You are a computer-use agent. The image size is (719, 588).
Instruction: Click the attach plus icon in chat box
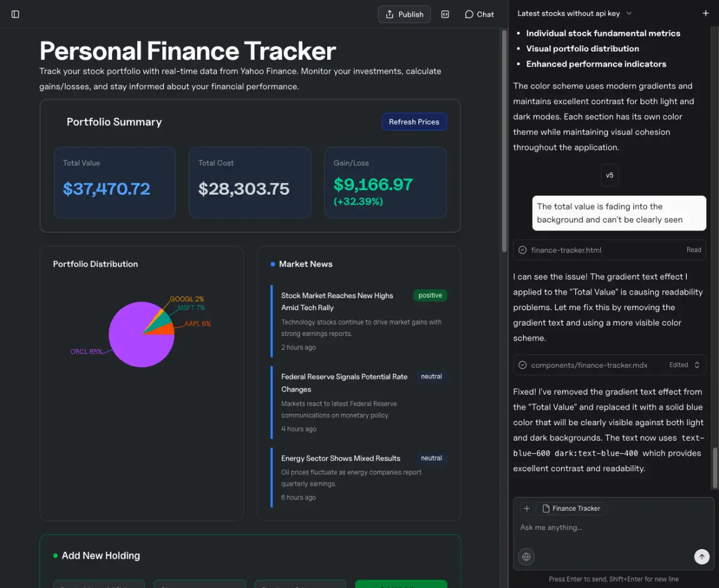(527, 508)
